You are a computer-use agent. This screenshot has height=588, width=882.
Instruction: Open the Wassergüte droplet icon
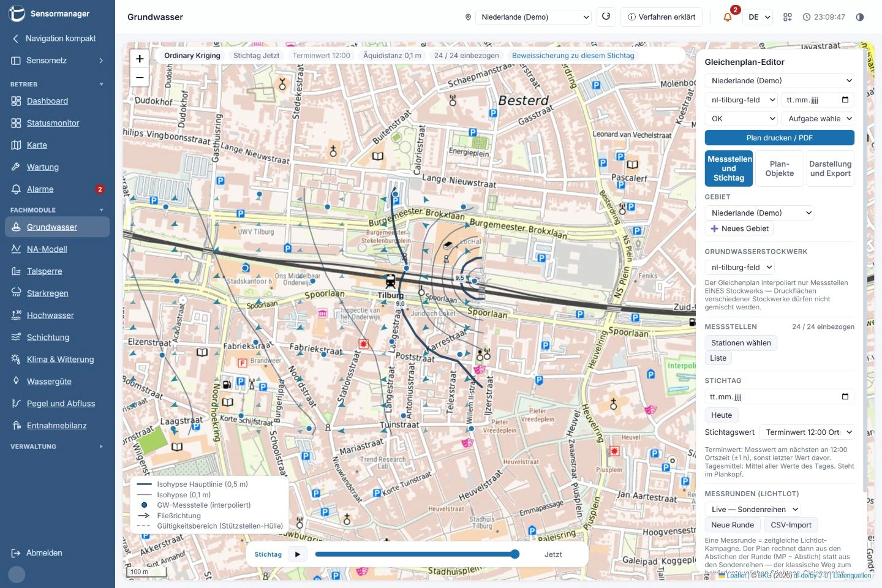tap(16, 382)
